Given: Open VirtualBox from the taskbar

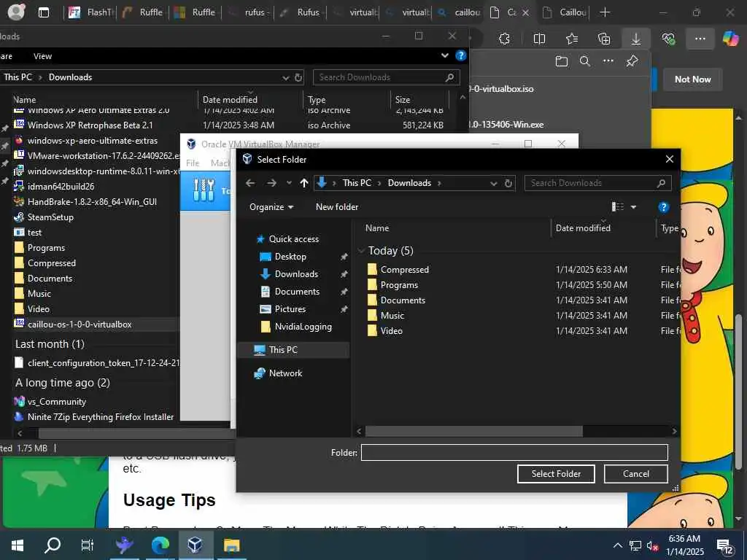Looking at the screenshot, I should (x=195, y=545).
